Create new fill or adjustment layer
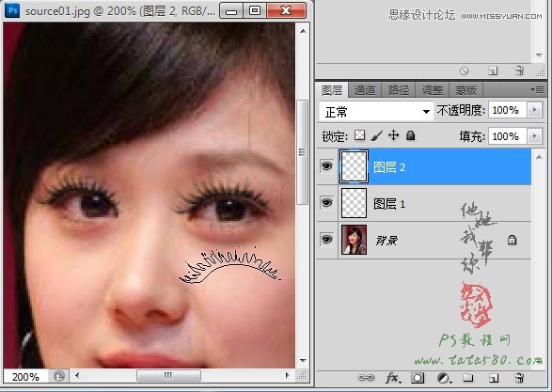The height and width of the screenshot is (392, 552). (x=444, y=378)
